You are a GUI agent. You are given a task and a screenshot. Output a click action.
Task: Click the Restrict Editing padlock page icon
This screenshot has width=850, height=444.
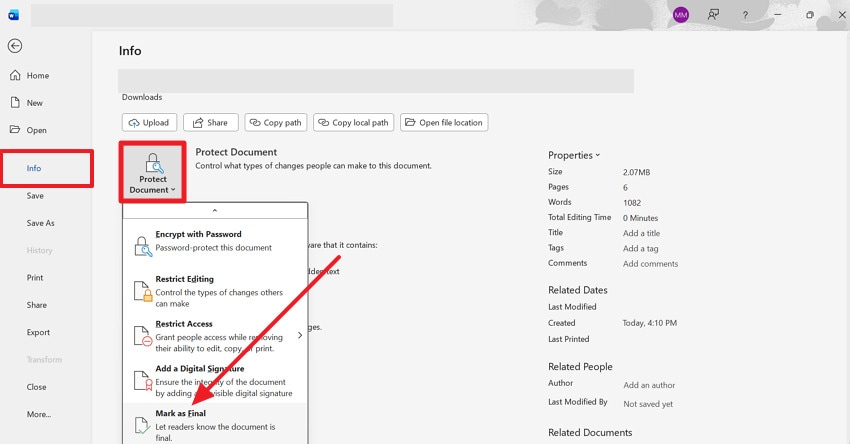pyautogui.click(x=143, y=291)
